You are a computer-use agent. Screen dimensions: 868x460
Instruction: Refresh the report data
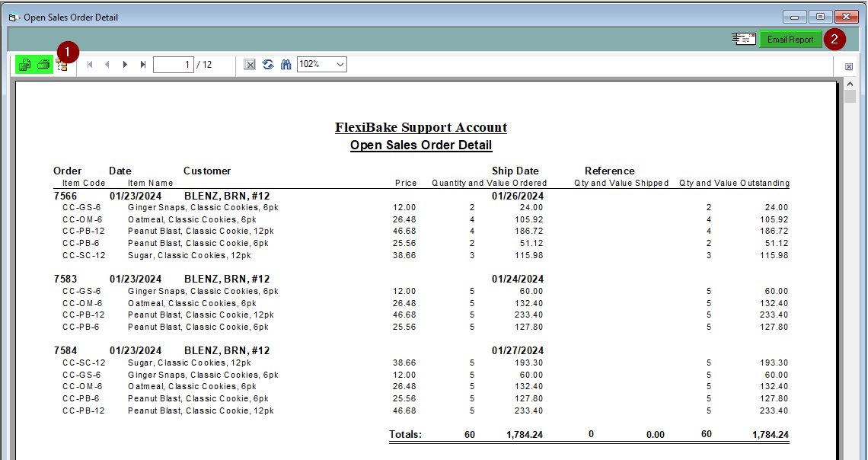[x=268, y=65]
